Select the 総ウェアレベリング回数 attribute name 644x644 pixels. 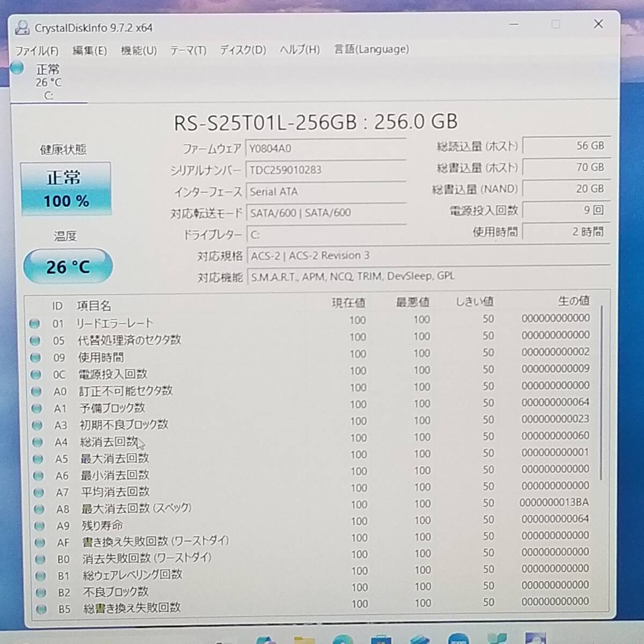pos(133,575)
